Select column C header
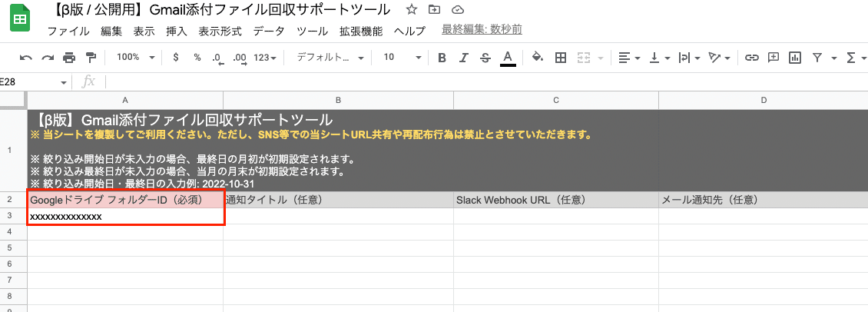The image size is (868, 312). coord(556,101)
